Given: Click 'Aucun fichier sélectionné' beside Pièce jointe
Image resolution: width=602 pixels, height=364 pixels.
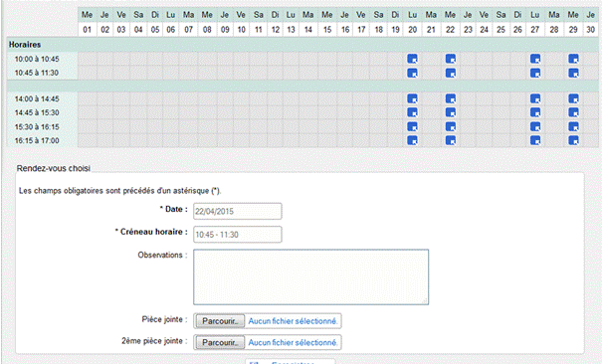Looking at the screenshot, I should [x=293, y=321].
